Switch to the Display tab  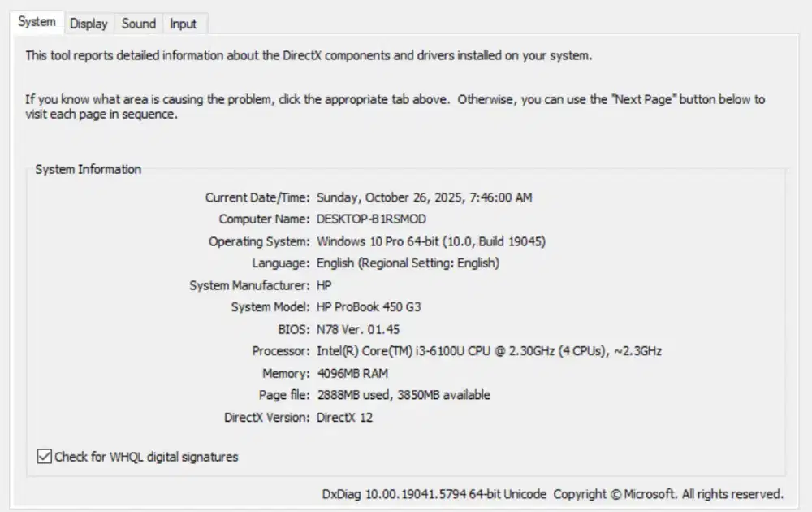(88, 24)
